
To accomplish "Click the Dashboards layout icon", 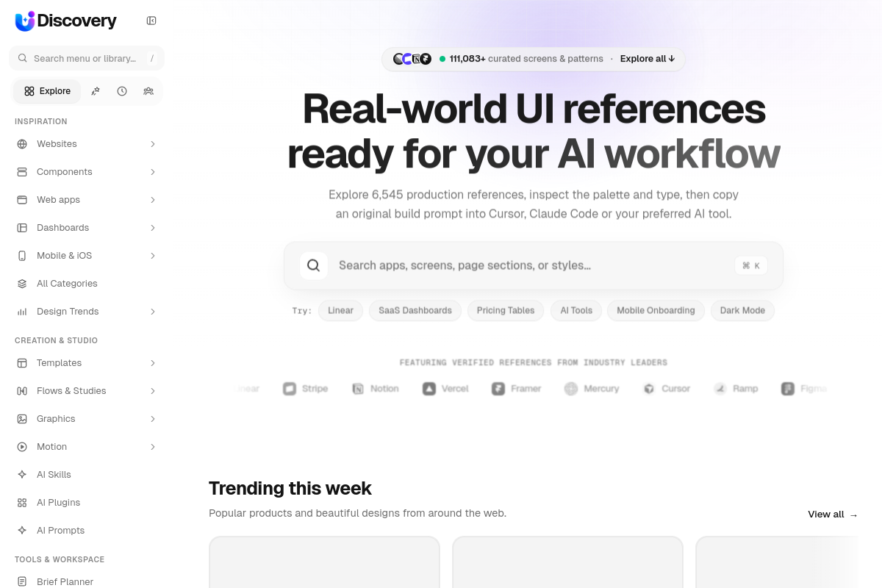I will [x=22, y=228].
